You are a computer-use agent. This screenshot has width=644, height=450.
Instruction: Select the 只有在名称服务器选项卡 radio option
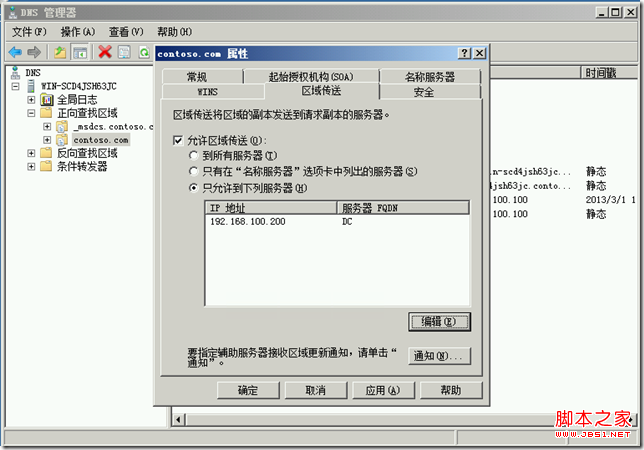193,171
